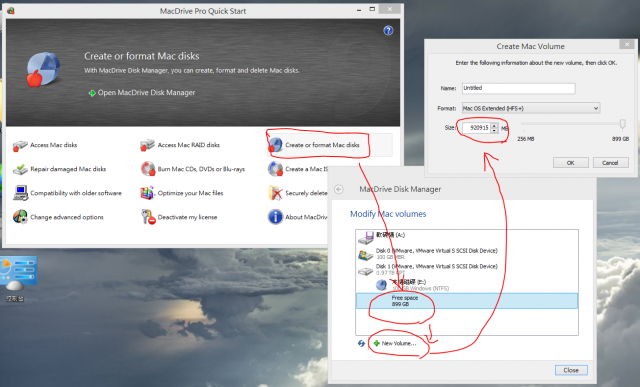Click Cancel in Create Mac Volume
Image resolution: width=640 pixels, height=387 pixels.
point(610,162)
